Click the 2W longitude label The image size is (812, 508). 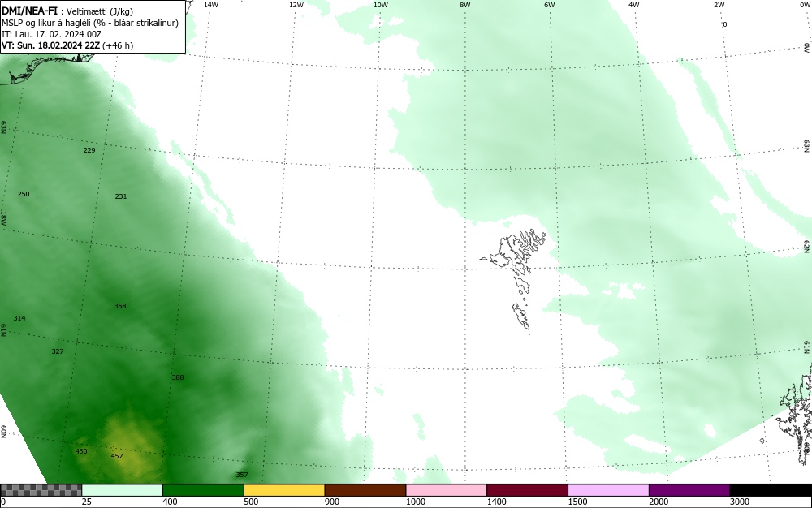point(719,5)
